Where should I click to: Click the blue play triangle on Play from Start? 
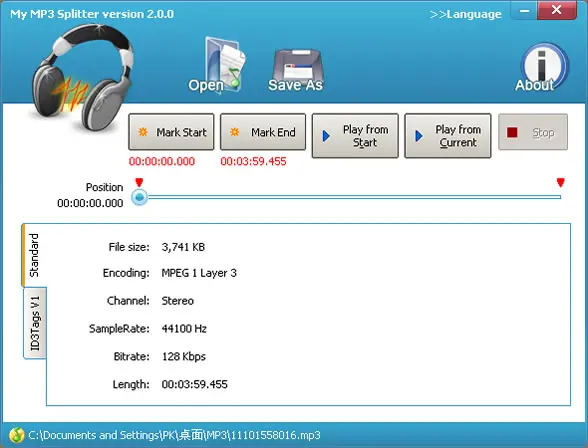tap(326, 136)
